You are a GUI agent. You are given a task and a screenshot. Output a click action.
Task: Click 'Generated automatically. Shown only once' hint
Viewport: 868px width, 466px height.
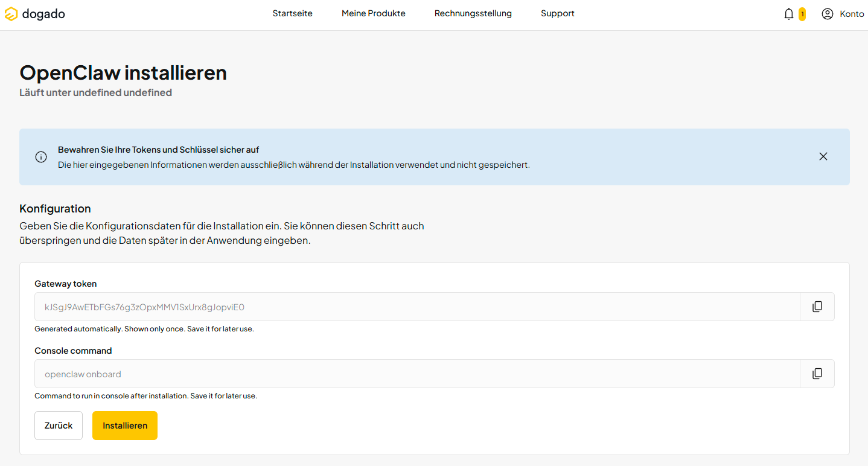144,329
